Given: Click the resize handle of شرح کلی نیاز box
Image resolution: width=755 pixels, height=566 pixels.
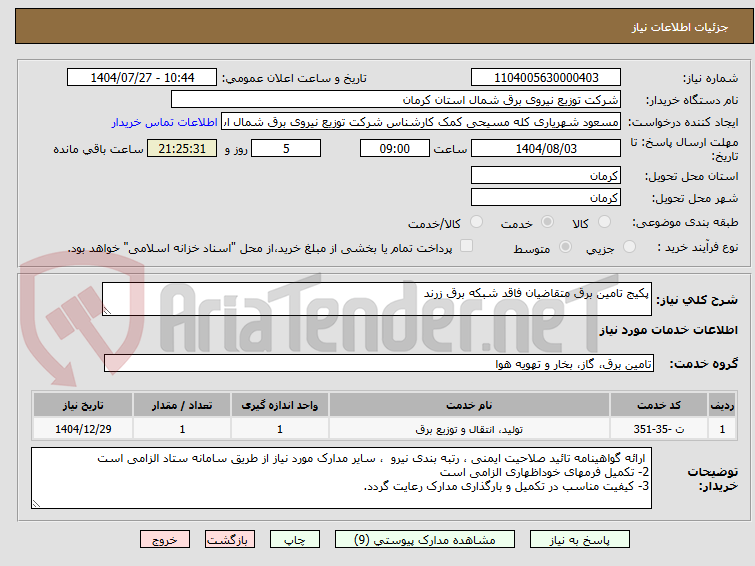Looking at the screenshot, I should 107,311.
